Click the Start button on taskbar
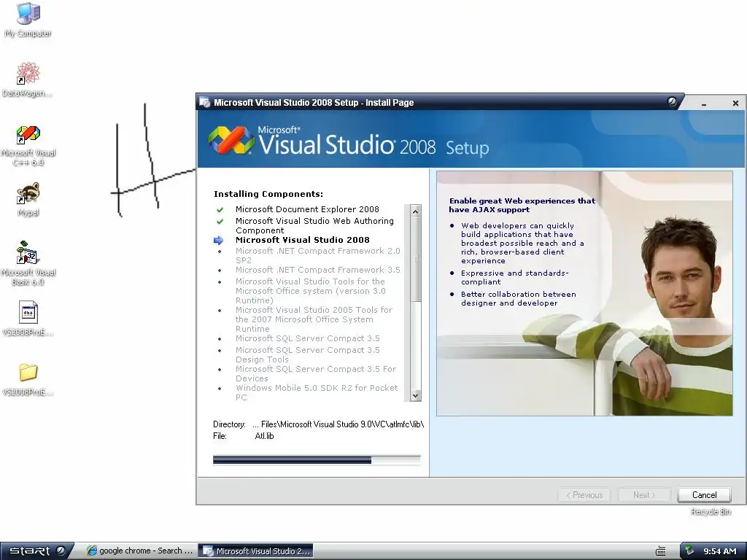747x560 pixels. coord(36,551)
